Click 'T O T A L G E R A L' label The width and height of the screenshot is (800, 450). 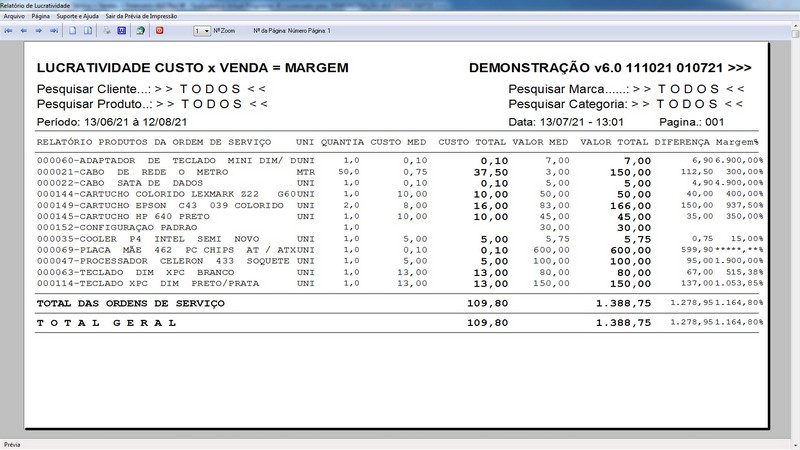coord(107,323)
